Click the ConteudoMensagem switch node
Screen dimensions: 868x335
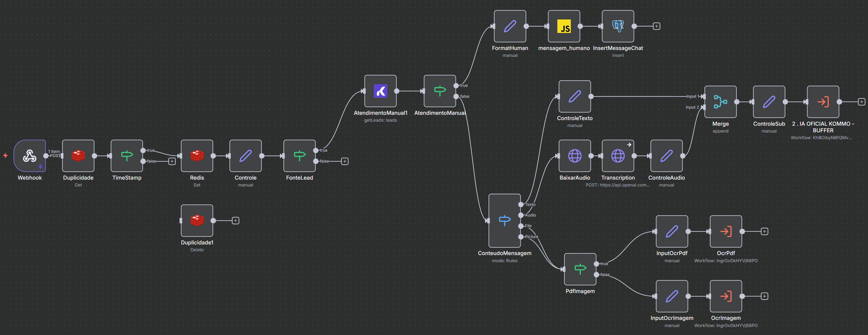coord(504,220)
